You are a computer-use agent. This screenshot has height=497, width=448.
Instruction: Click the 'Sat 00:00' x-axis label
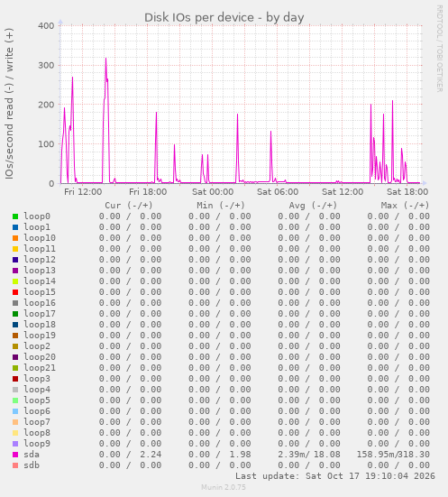[213, 192]
